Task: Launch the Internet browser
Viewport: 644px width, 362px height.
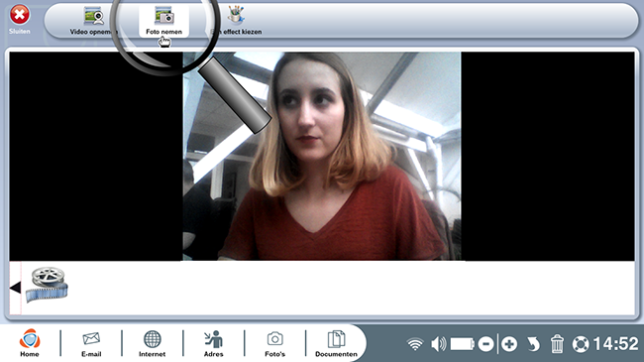Action: click(x=152, y=343)
